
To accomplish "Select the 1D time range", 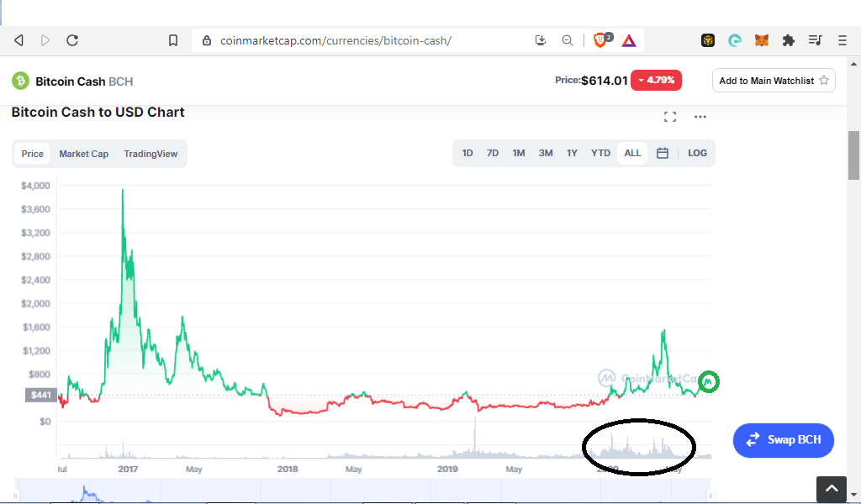I will pos(467,153).
